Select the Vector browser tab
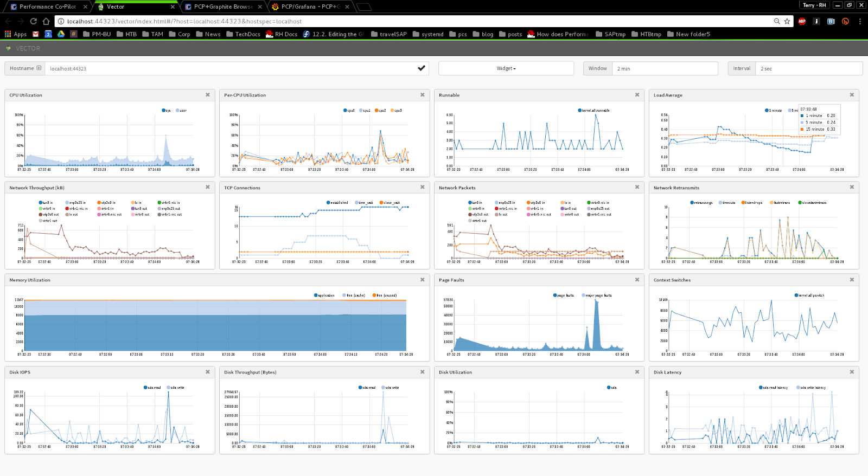This screenshot has height=476, width=868. [x=136, y=7]
